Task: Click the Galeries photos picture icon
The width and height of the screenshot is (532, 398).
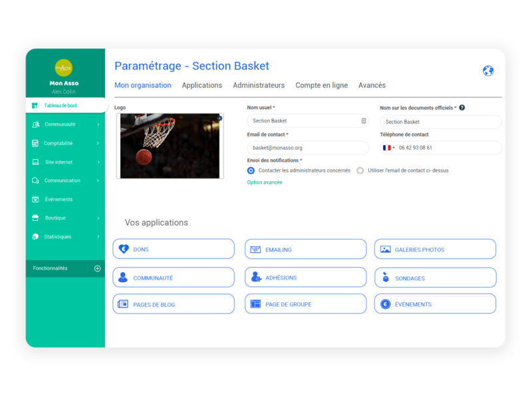Action: [386, 250]
